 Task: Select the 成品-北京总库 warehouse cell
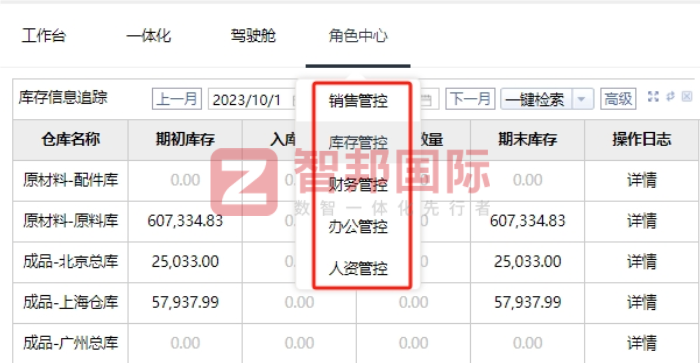pos(71,261)
